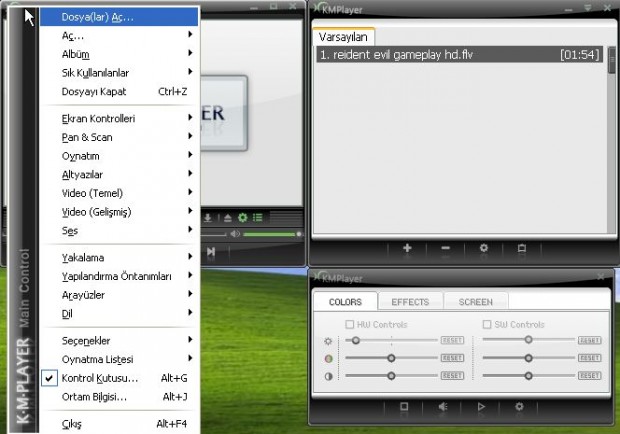This screenshot has height=434, width=620.
Task: Reset the SW contrast slider
Action: [590, 376]
